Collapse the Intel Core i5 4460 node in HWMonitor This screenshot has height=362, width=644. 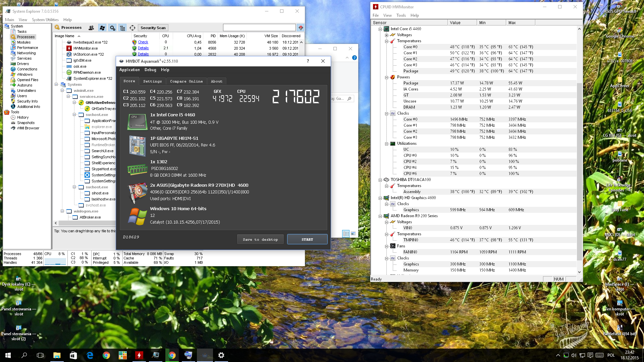[380, 29]
